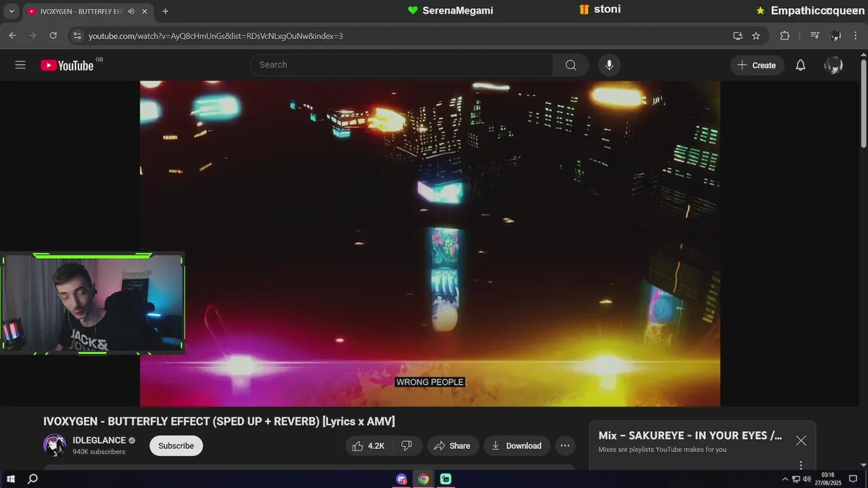Click the magnifier search button

[571, 65]
